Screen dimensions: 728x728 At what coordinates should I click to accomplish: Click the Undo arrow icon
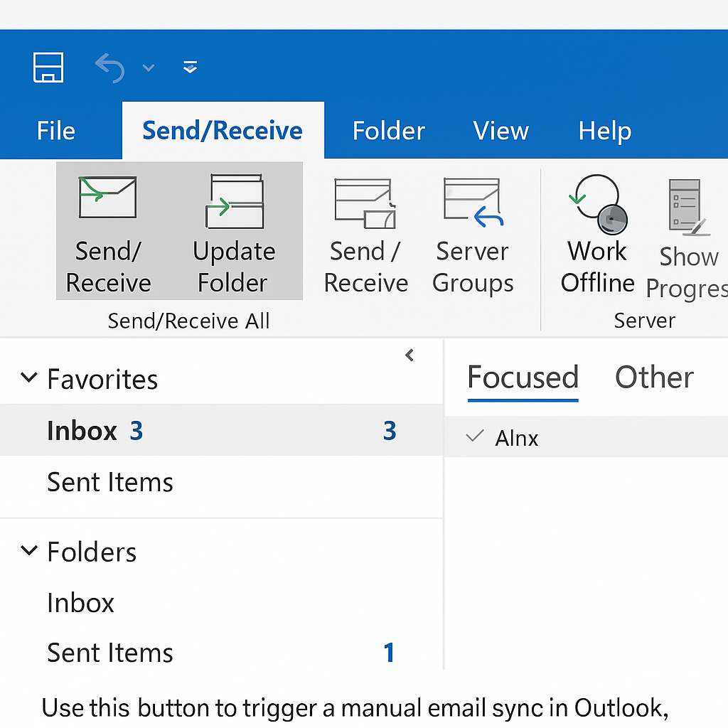point(110,68)
